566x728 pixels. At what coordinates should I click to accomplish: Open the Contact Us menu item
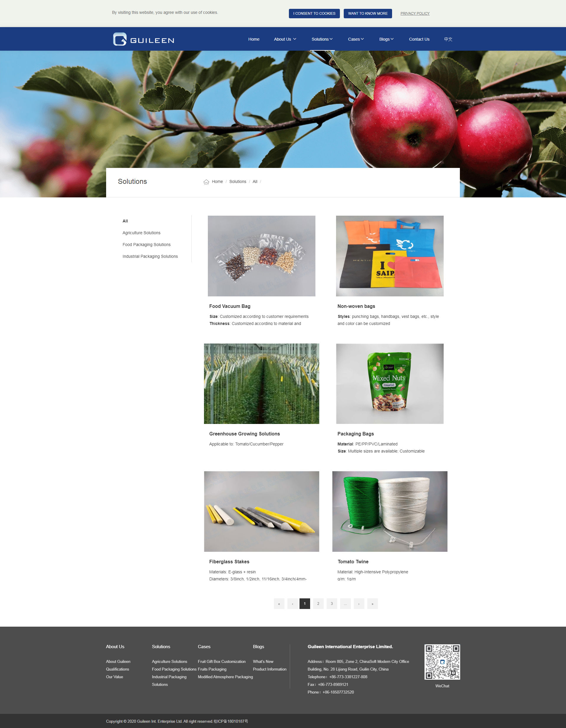pos(419,39)
